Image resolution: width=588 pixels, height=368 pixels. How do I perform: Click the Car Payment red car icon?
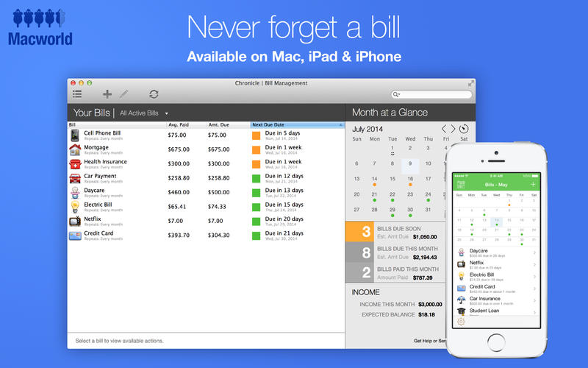tap(75, 178)
